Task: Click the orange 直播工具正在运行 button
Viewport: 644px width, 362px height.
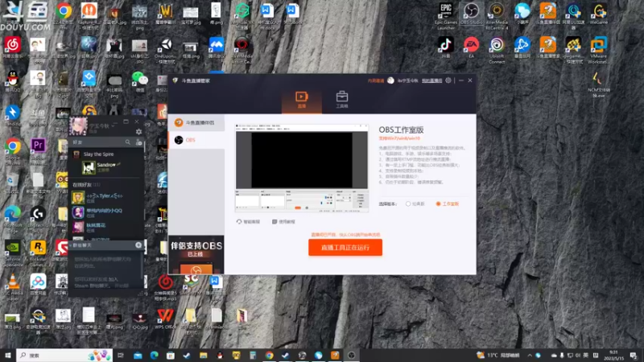Action: click(x=345, y=248)
